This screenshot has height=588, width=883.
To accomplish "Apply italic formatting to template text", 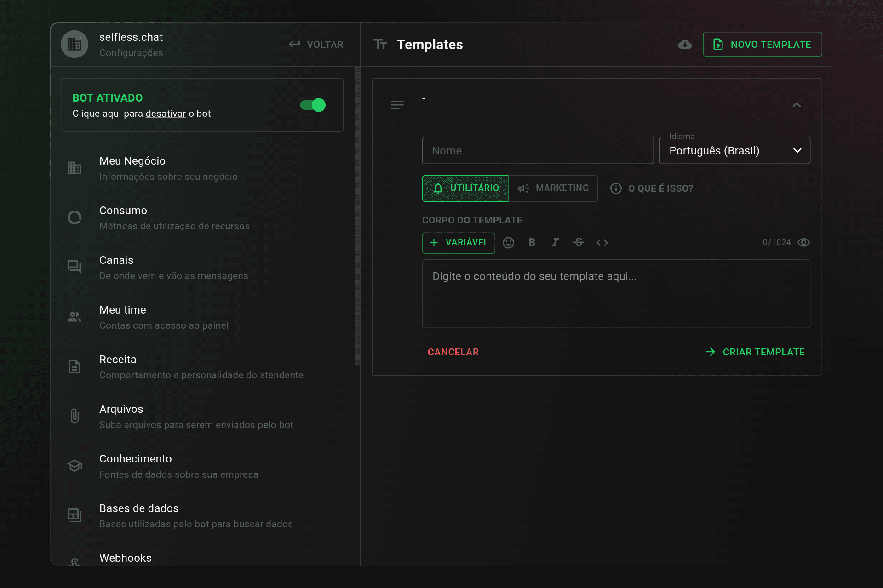I will [555, 243].
